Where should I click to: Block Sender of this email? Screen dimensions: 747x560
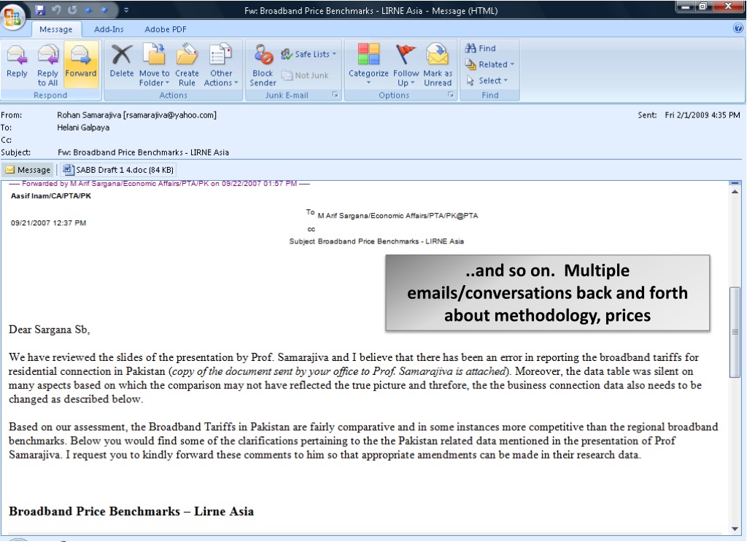point(263,64)
